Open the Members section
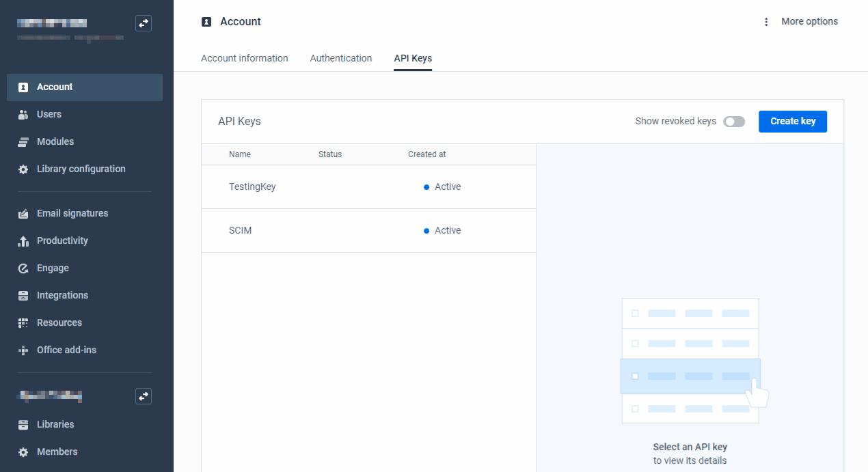868x472 pixels. (57, 452)
